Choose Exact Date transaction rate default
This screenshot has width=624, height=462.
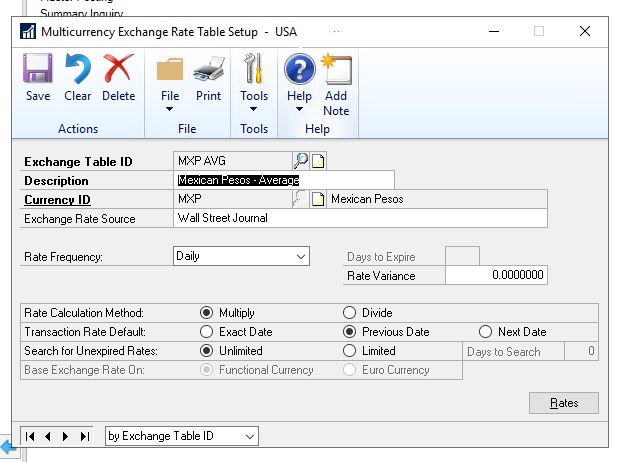coord(207,332)
